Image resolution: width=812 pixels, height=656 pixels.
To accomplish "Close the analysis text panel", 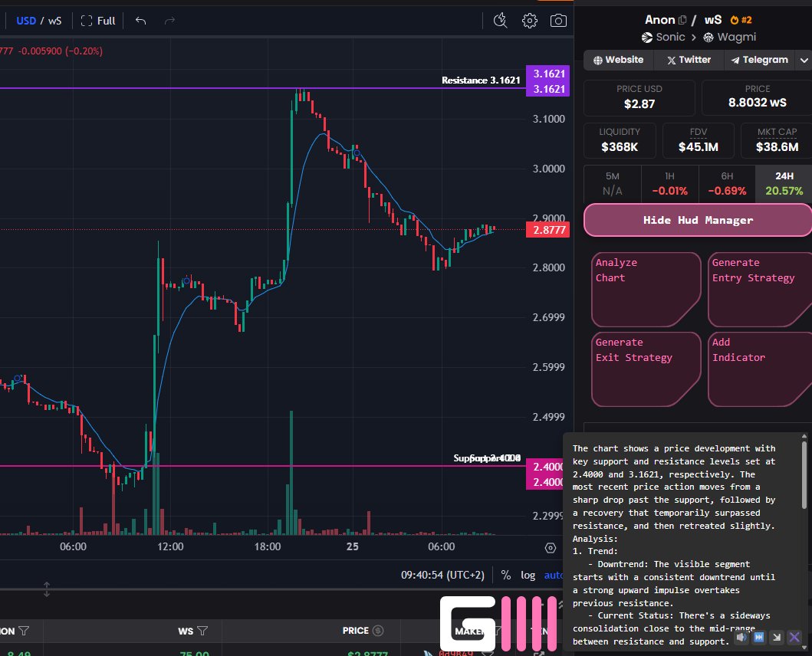I will 794,637.
